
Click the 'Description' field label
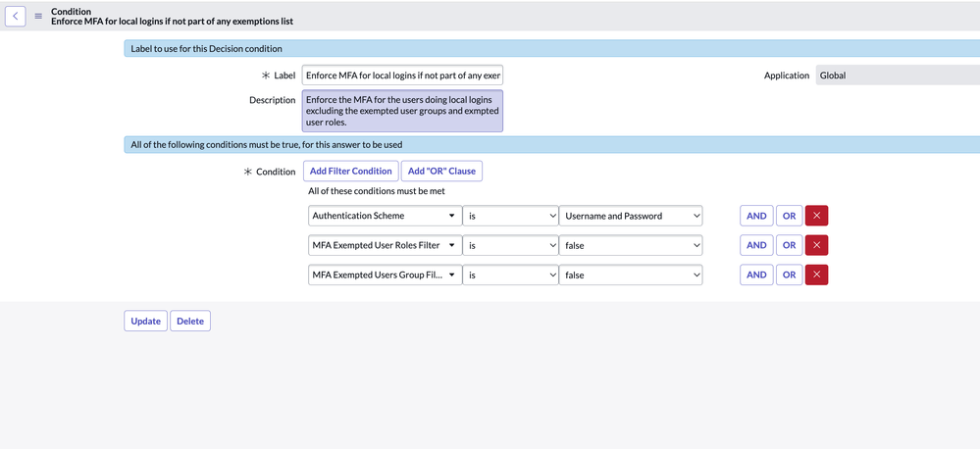click(x=272, y=100)
